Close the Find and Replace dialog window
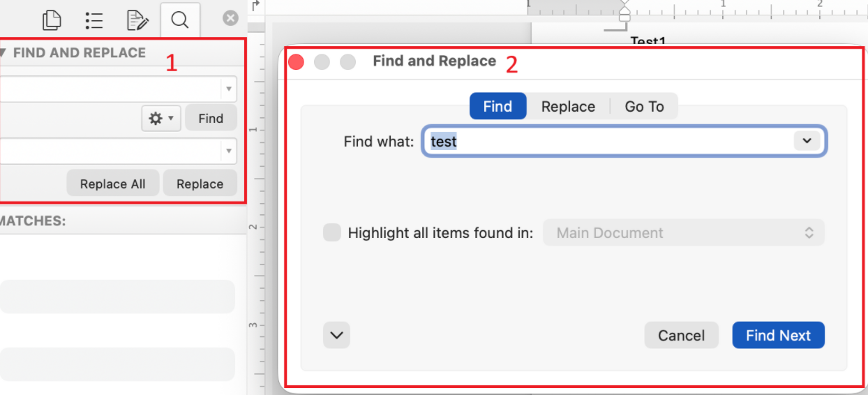This screenshot has width=868, height=395. 296,61
